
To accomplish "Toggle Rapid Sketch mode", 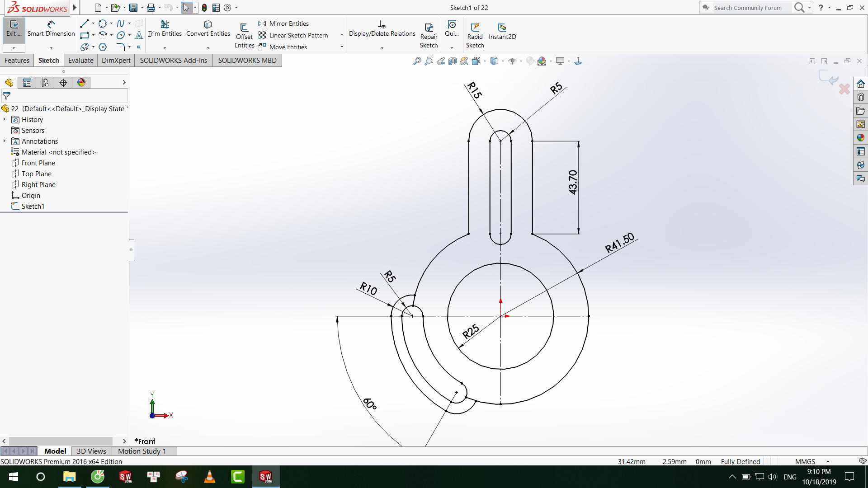I will [475, 35].
